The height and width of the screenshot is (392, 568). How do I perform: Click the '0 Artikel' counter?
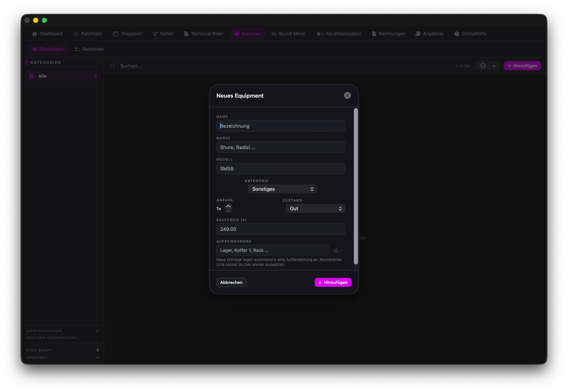463,66
